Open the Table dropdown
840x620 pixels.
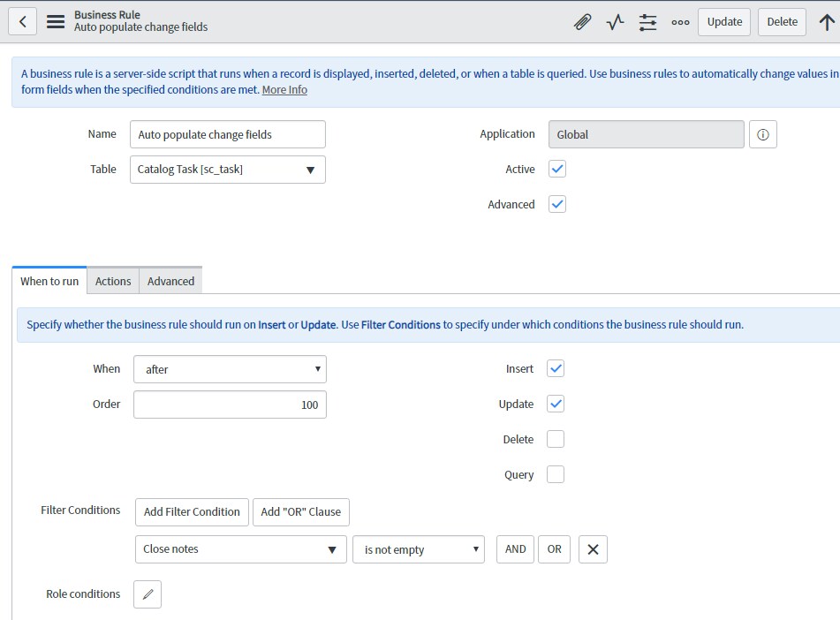point(228,170)
